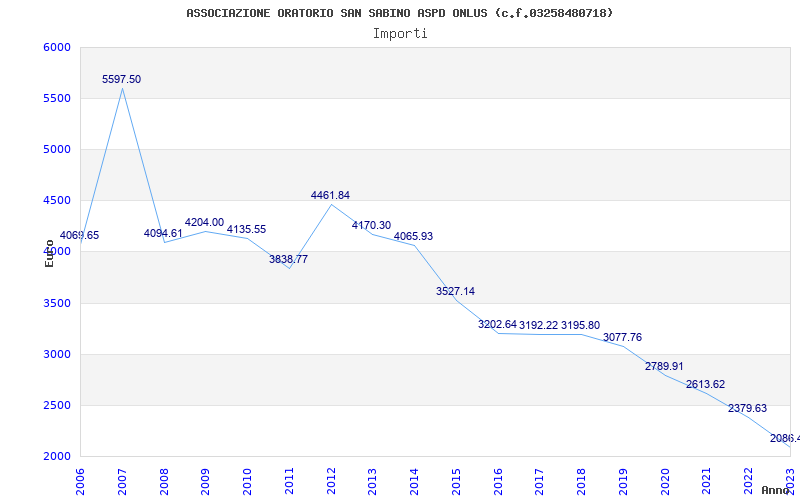
Task: Click the 'Anno' x-axis label
Action: point(774,490)
